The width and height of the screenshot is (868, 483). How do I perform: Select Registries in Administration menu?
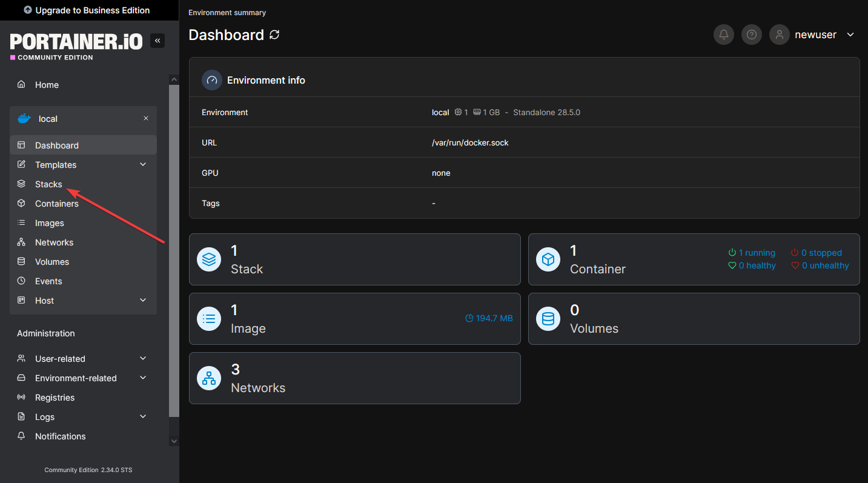point(55,398)
